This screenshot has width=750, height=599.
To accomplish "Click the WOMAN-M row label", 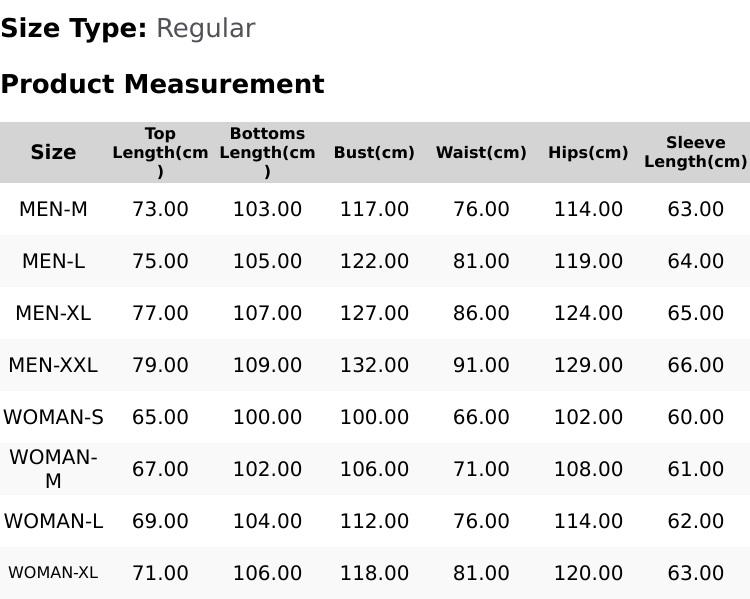I will (x=53, y=469).
